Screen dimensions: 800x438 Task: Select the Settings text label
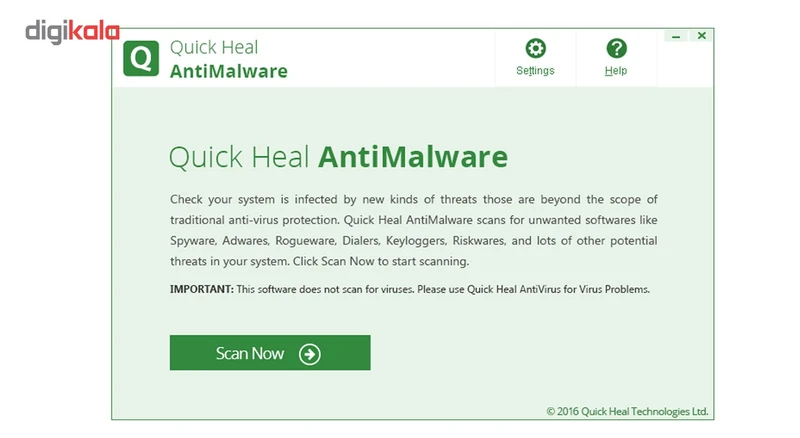click(535, 71)
